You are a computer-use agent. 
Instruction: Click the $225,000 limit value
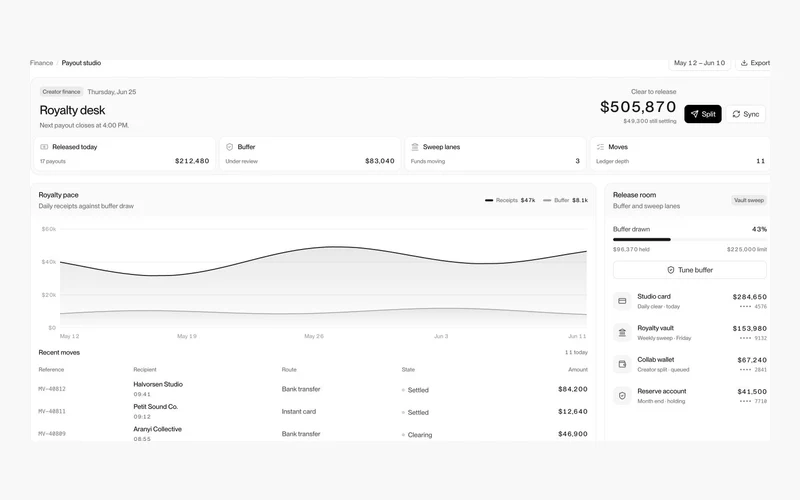(x=746, y=249)
